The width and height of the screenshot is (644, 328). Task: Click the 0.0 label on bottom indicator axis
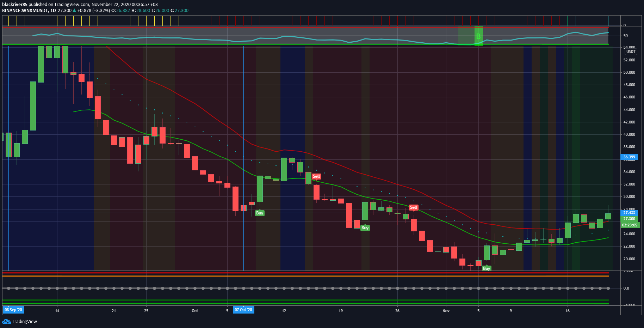[x=626, y=288]
